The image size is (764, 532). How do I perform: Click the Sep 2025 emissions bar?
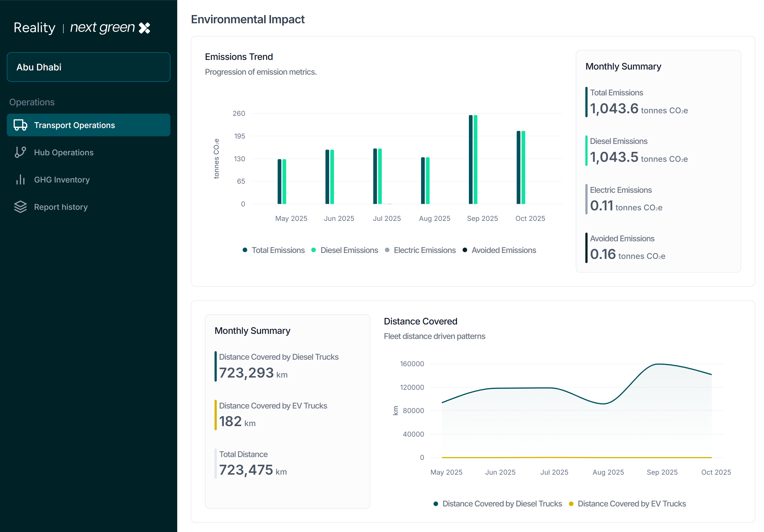(x=471, y=160)
